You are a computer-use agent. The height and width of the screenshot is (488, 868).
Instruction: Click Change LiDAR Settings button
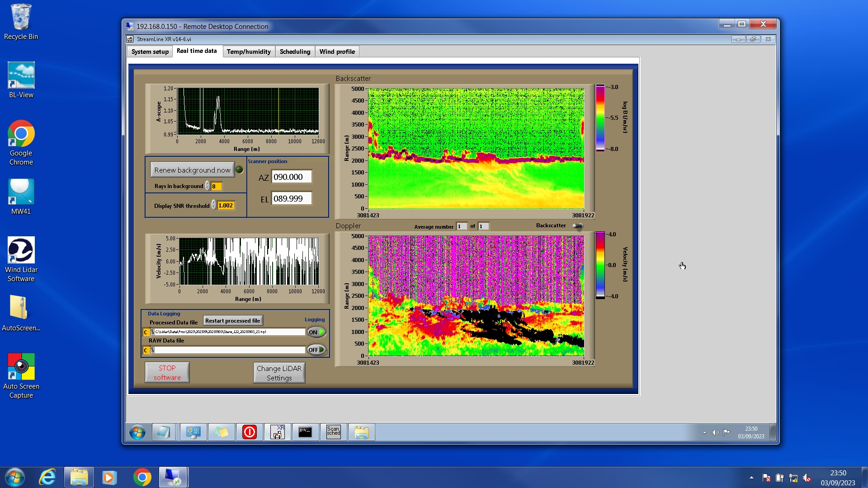[x=279, y=373]
